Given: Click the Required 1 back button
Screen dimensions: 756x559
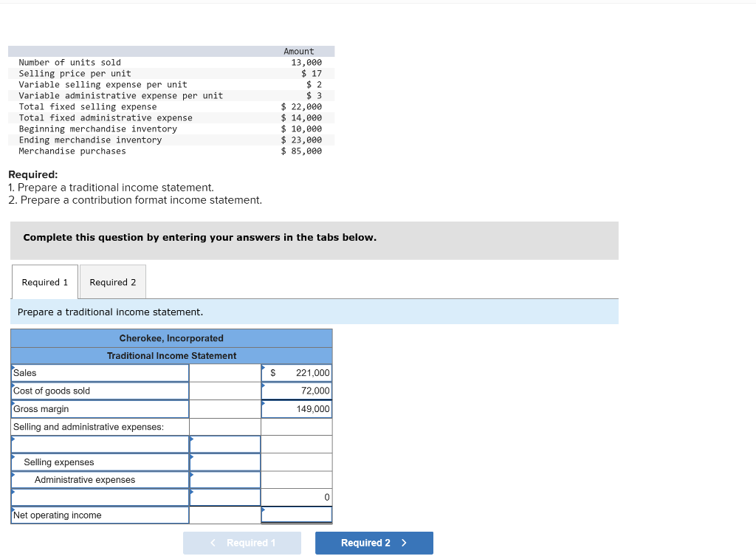Looking at the screenshot, I should (x=242, y=543).
